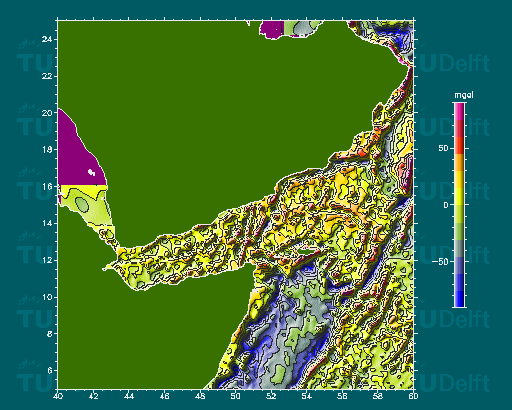Click the mgal label above the colorbar
The image size is (512, 410).
click(x=464, y=95)
